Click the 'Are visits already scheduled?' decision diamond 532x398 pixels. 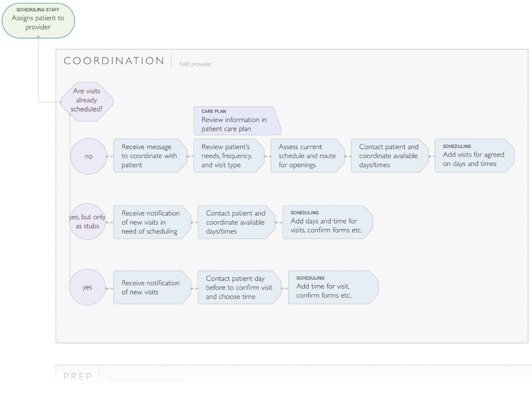87,100
